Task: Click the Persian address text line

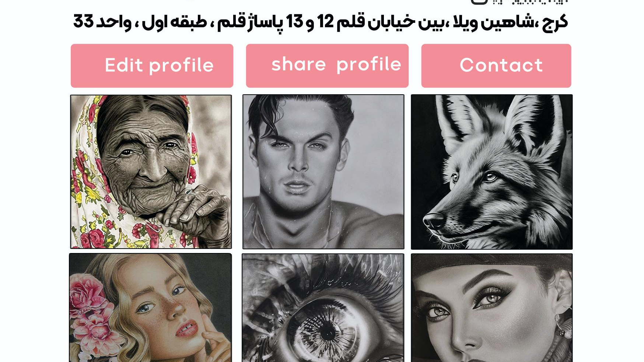Action: coord(321,22)
